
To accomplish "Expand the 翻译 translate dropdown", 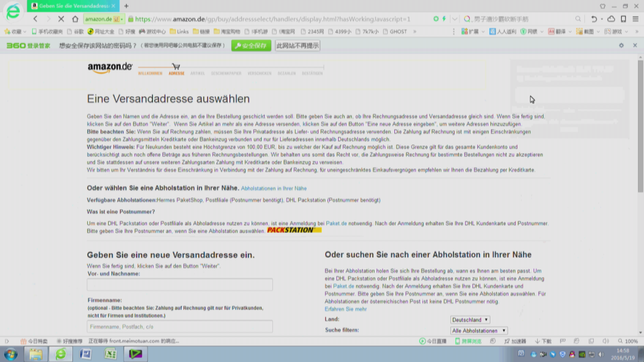I will [570, 32].
